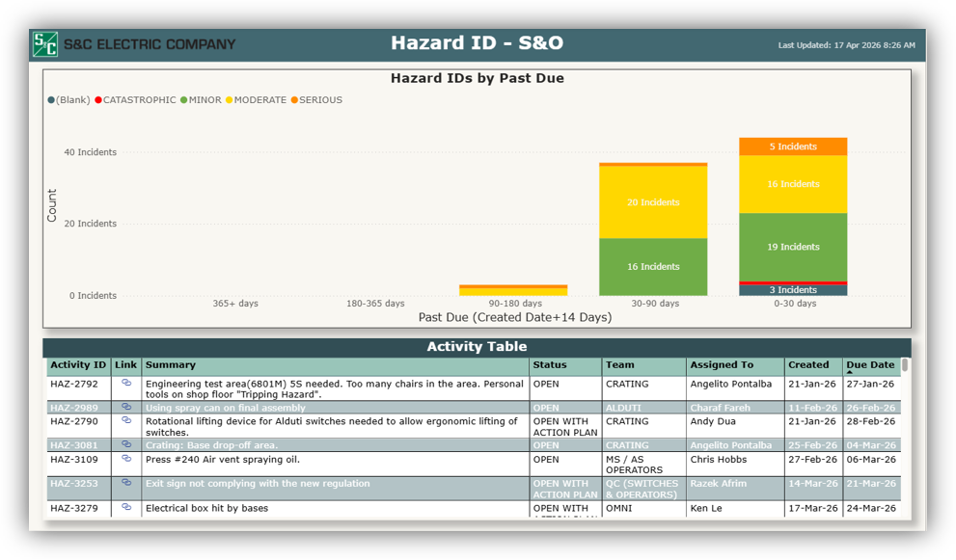Select the (Blank) legend marker
This screenshot has width=956, height=560.
[51, 100]
